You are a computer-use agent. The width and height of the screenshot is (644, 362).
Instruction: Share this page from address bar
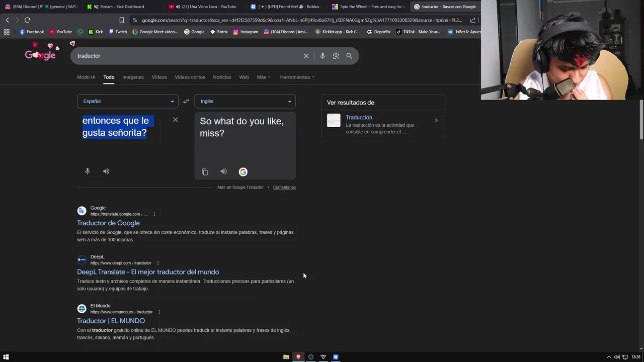(x=473, y=20)
